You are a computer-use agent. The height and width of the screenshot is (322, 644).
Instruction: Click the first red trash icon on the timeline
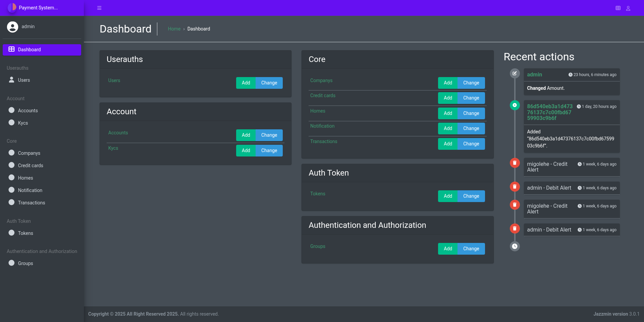coord(515,163)
